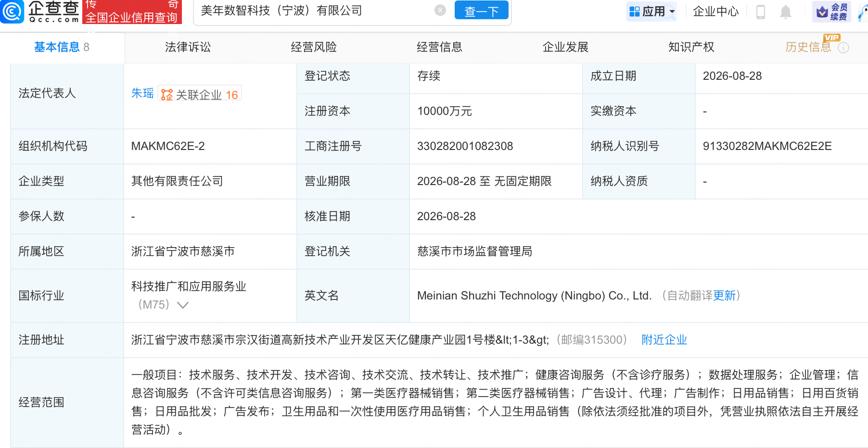Expand the 应用 dropdown arrow
The height and width of the screenshot is (448, 868).
[672, 12]
